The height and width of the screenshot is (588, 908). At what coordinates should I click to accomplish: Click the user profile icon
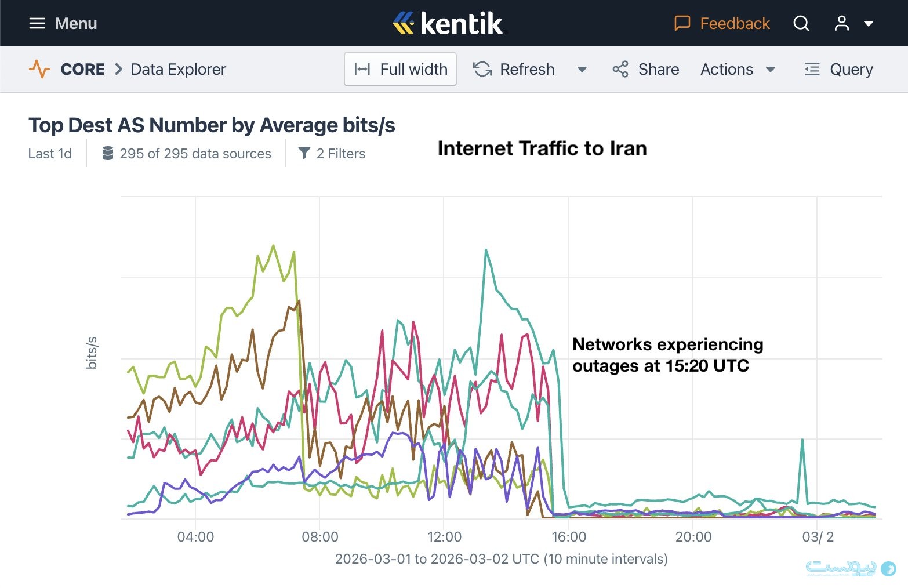click(841, 23)
